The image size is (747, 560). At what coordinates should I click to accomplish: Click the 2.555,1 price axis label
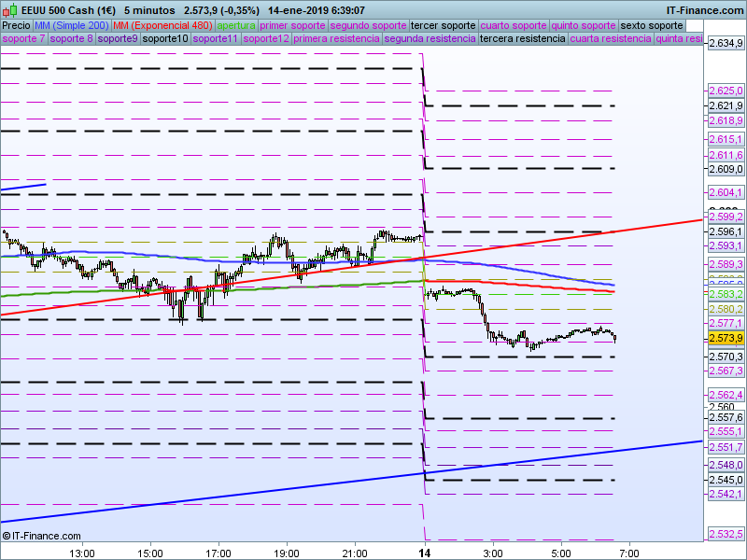click(726, 431)
